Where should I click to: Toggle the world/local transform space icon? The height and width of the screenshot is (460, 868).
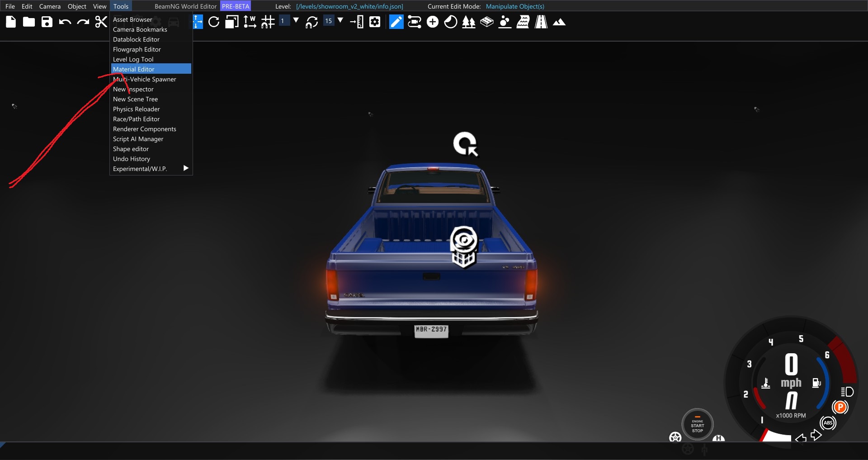pyautogui.click(x=250, y=22)
